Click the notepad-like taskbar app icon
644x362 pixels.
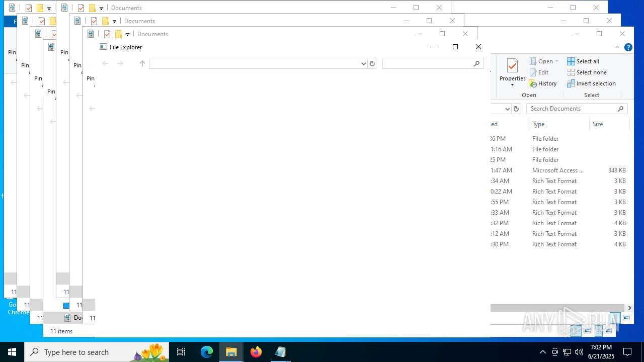coord(280,352)
